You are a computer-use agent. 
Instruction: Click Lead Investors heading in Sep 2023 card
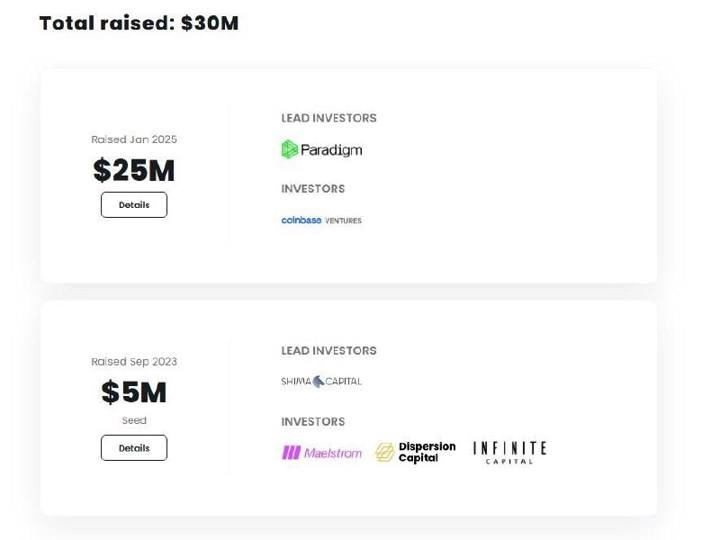[329, 351]
